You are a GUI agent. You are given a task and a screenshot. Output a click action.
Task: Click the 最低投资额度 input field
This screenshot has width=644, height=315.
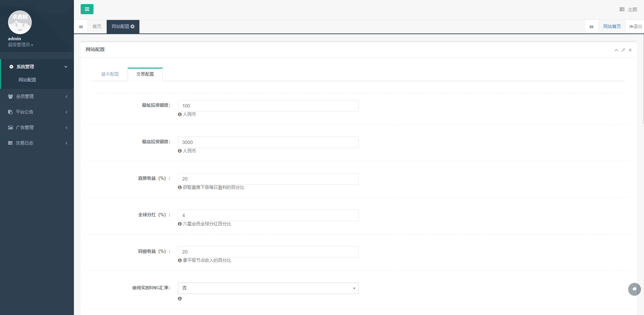coord(268,106)
